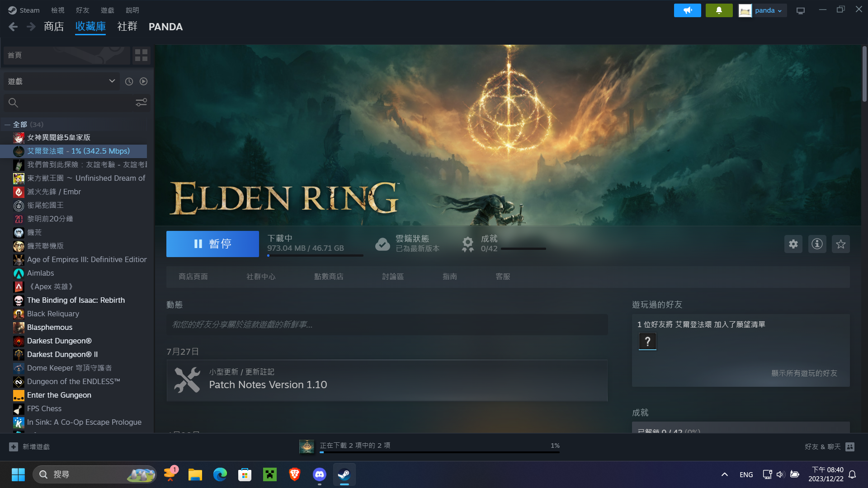Pause the Elden Ring download
This screenshot has height=488, width=868.
pyautogui.click(x=212, y=244)
